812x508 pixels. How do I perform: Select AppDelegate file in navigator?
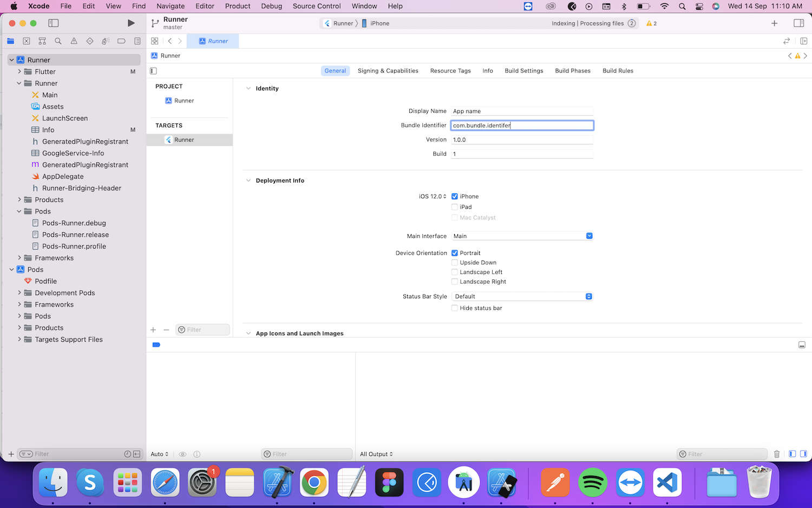click(63, 177)
